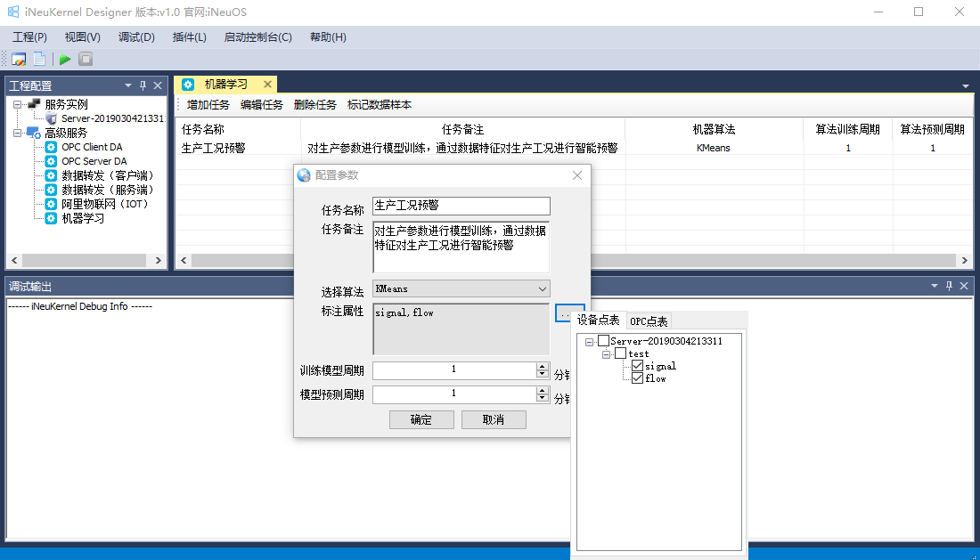Collapse the 高级服务 tree node
The image size is (980, 560).
18,133
